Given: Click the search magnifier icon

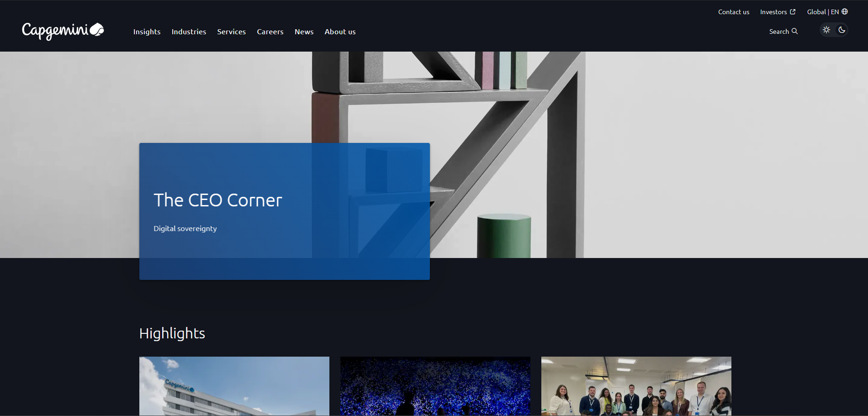Looking at the screenshot, I should coord(794,31).
